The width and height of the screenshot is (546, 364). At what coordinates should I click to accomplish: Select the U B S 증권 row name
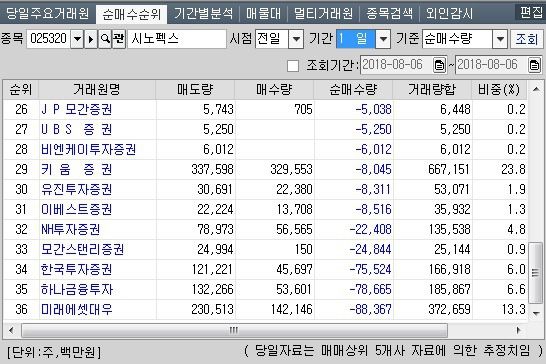point(77,130)
